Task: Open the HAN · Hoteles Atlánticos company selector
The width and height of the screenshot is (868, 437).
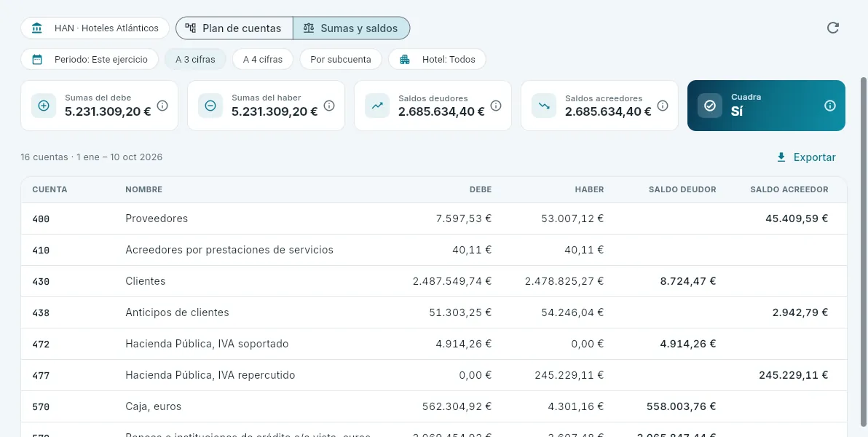Action: point(95,28)
